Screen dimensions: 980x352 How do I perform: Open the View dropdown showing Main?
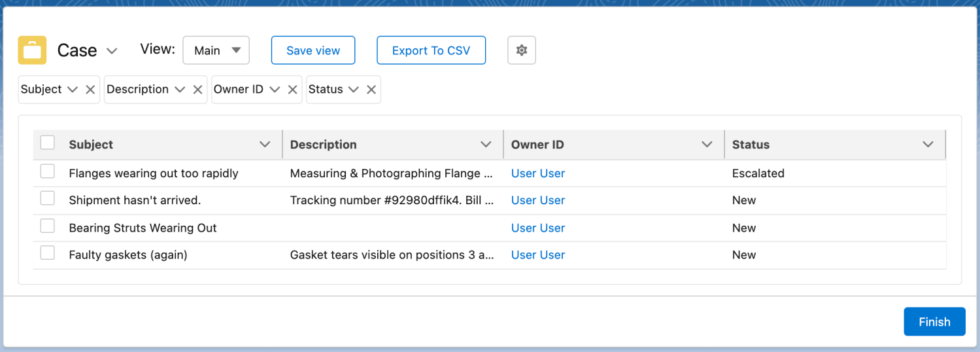click(x=216, y=50)
